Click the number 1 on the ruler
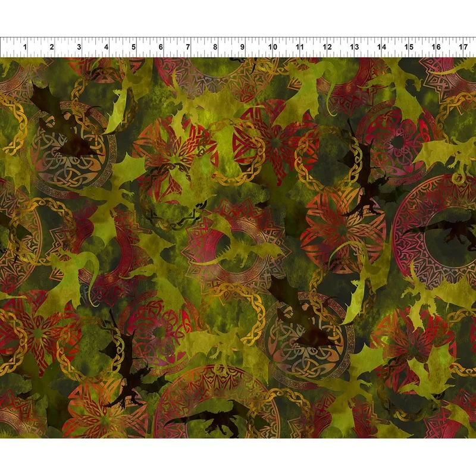The height and width of the screenshot is (476, 476). pyautogui.click(x=25, y=47)
